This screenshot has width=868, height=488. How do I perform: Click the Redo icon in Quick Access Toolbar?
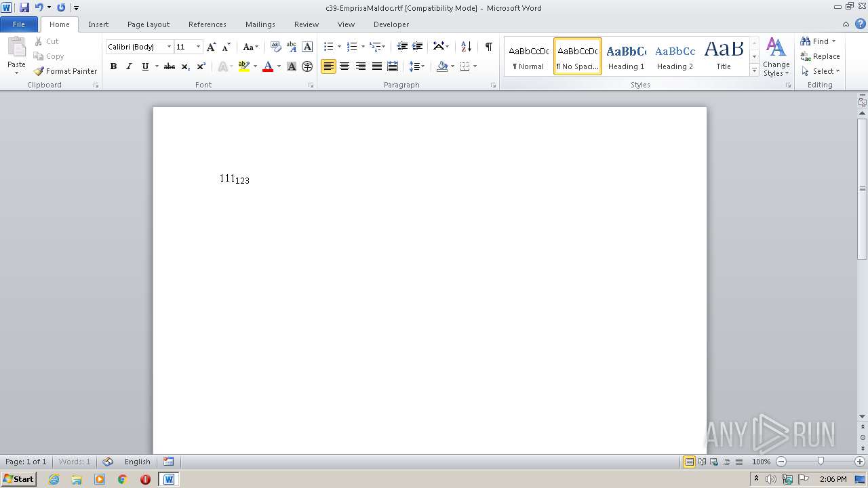tap(61, 7)
